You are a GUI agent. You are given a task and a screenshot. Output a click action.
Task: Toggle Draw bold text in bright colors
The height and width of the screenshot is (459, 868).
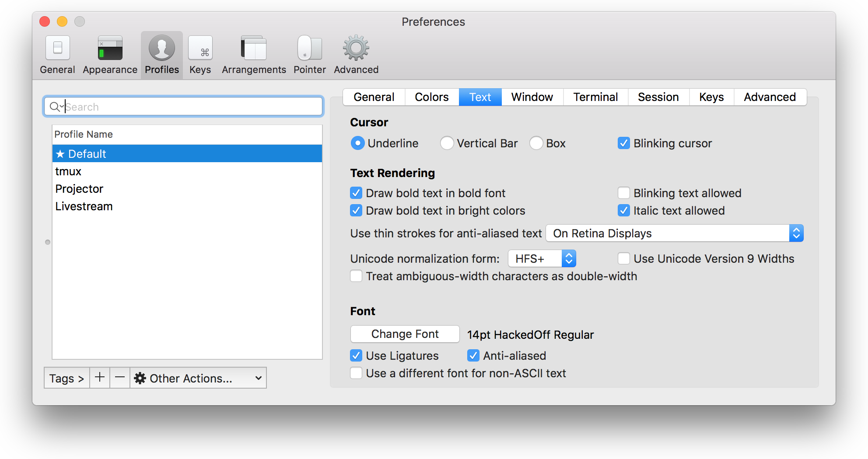[356, 211]
